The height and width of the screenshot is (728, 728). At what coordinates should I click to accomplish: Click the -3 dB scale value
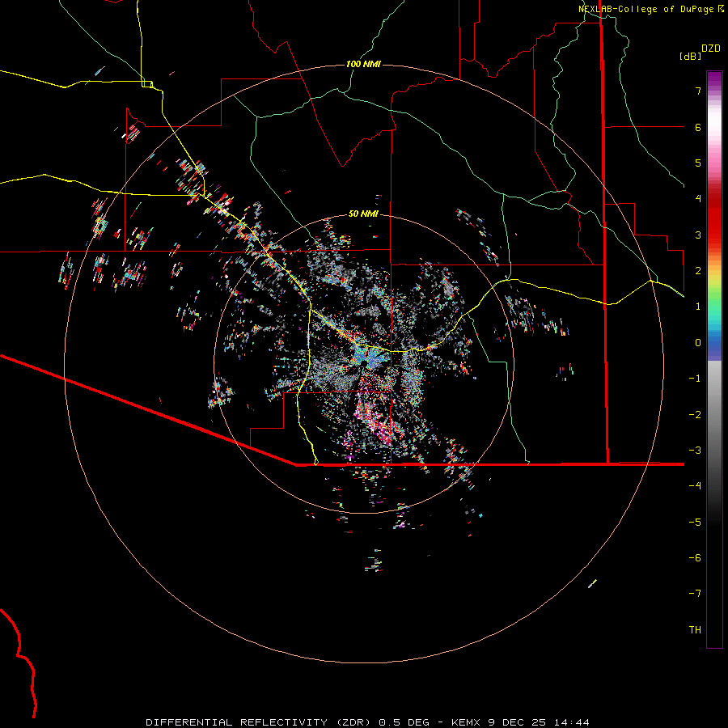pos(695,451)
